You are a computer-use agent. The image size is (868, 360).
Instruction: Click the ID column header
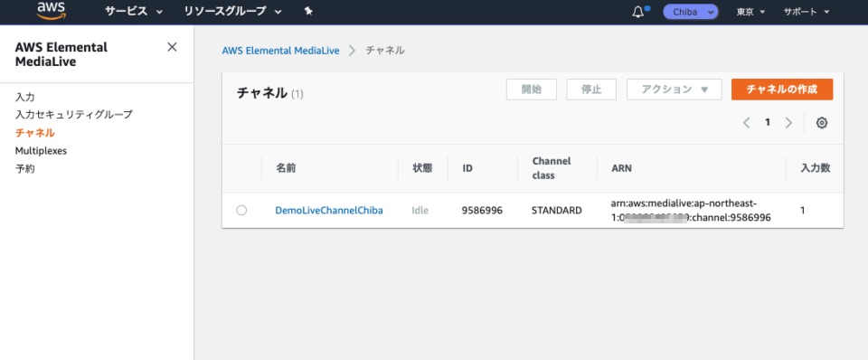click(x=467, y=168)
